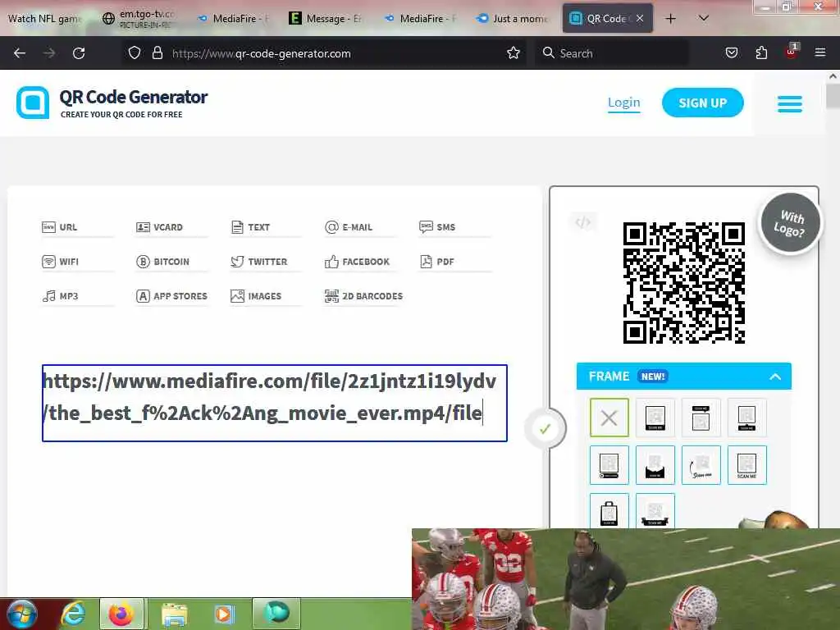Switch to em.tgo-tv.co tab
The width and height of the screenshot is (840, 630).
point(139,19)
